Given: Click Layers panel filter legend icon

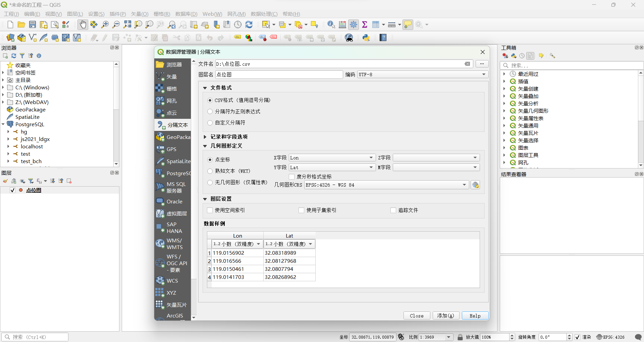Looking at the screenshot, I should tap(31, 181).
